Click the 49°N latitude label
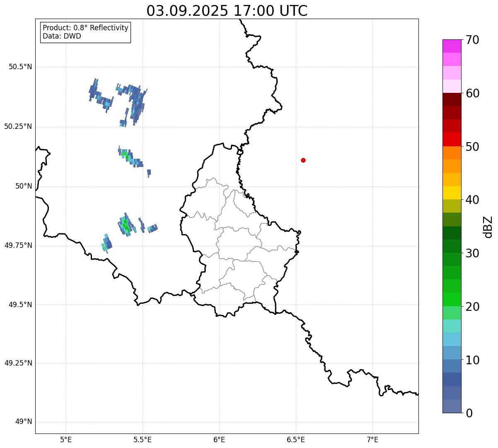Viewport: 498px width, 448px height. click(24, 421)
